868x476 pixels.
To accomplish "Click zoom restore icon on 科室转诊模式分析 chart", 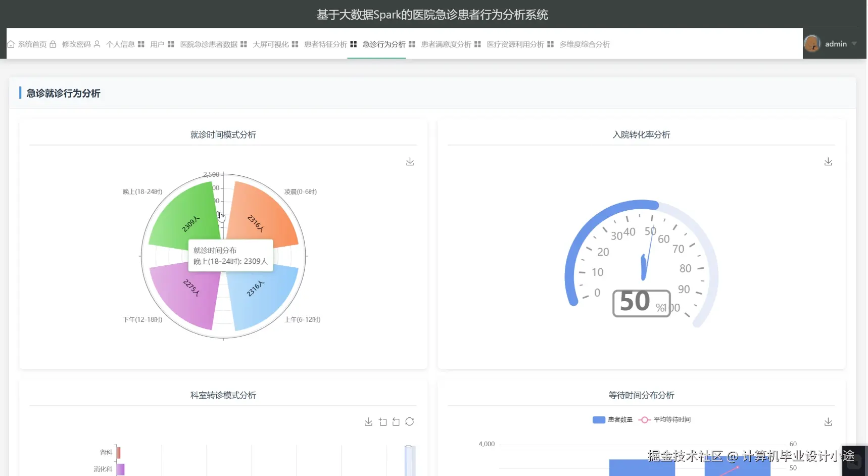I will (396, 421).
